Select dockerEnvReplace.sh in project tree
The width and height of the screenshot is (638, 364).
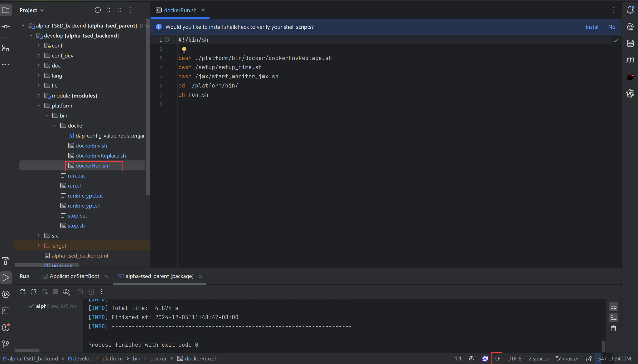click(101, 155)
